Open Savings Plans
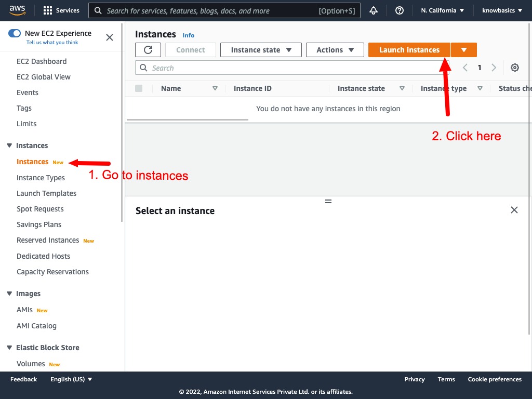The image size is (532, 399). [39, 224]
